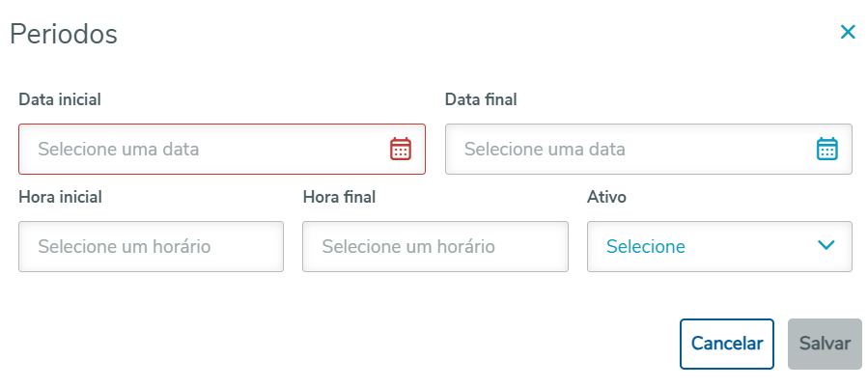Open the Data inicial calendar picker icon
This screenshot has width=868, height=387.
point(401,149)
